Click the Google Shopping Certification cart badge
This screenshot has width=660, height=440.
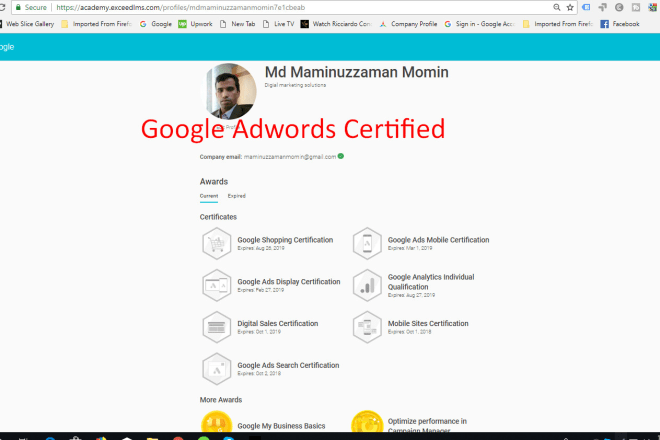click(216, 243)
